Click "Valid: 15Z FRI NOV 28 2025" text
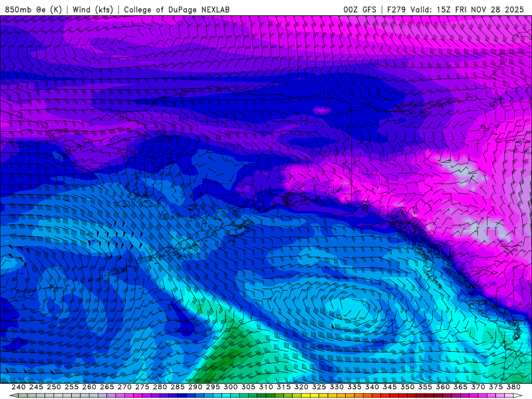The width and height of the screenshot is (532, 399). click(x=467, y=9)
